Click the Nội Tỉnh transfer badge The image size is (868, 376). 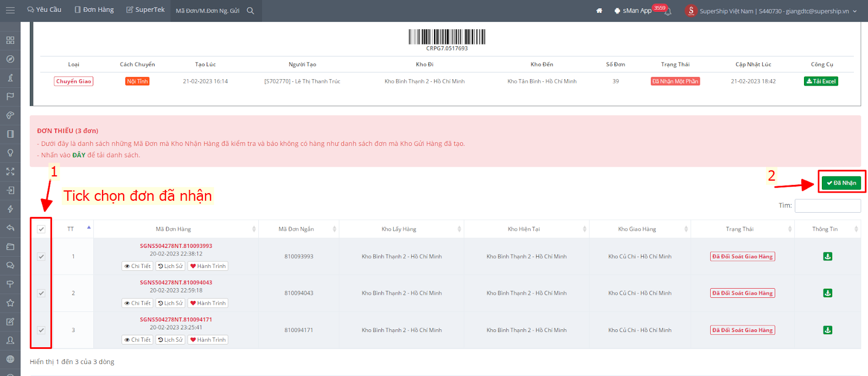click(137, 81)
